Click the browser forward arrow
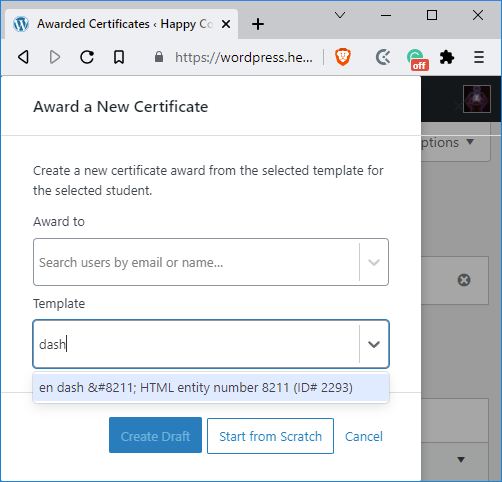 click(x=55, y=57)
